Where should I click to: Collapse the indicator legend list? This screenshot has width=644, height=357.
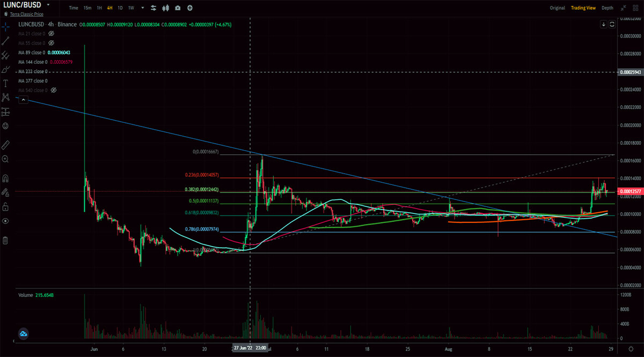(x=23, y=100)
